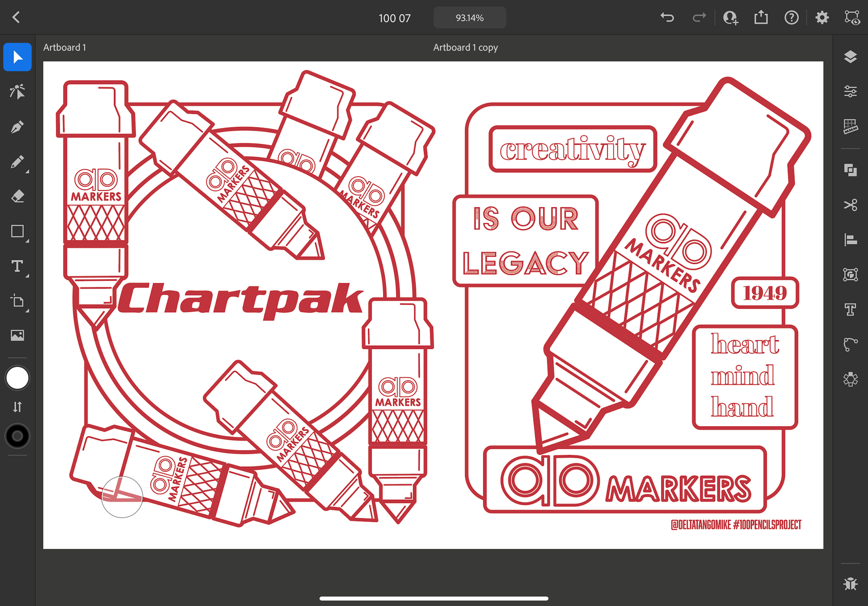Click the document title 100 07
Screen dimensions: 868x606
394,18
